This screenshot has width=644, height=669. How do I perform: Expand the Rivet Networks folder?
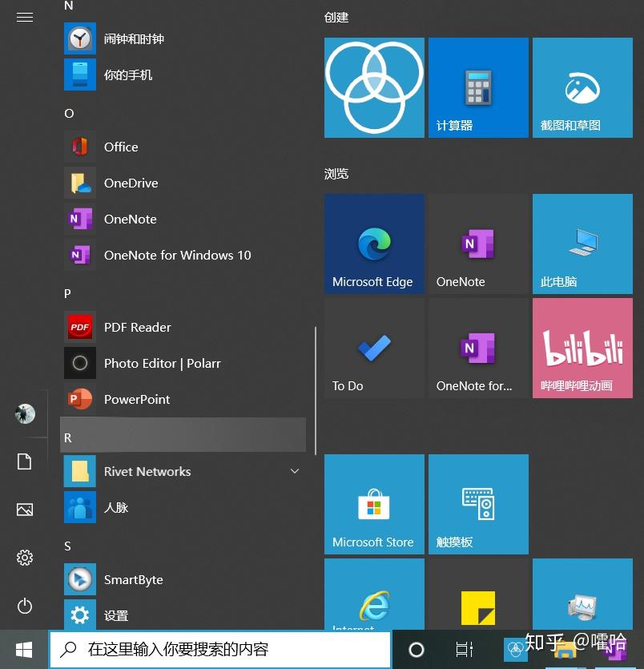point(295,471)
